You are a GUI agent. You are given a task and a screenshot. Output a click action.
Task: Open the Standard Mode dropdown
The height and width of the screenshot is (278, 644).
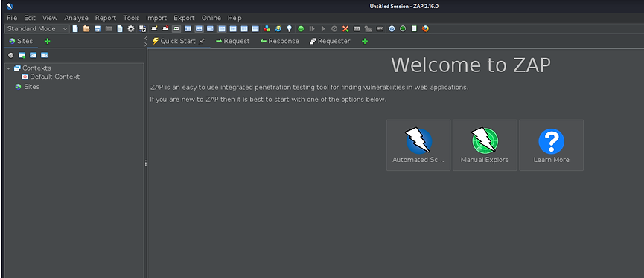pyautogui.click(x=37, y=29)
